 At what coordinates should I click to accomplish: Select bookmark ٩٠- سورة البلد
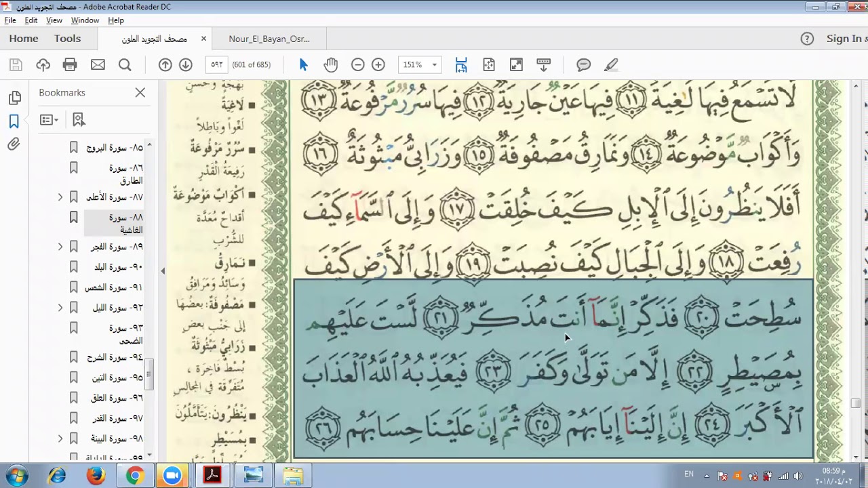119,267
